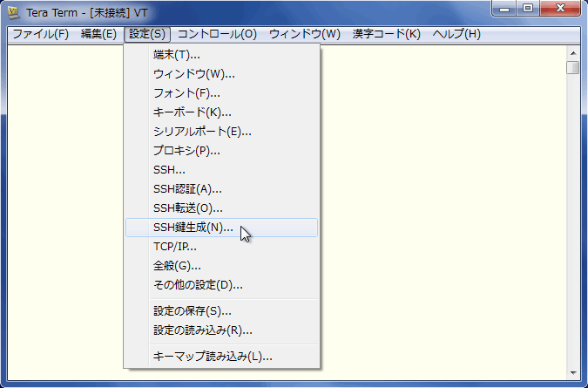Maximize the Tera Term window

(528, 8)
